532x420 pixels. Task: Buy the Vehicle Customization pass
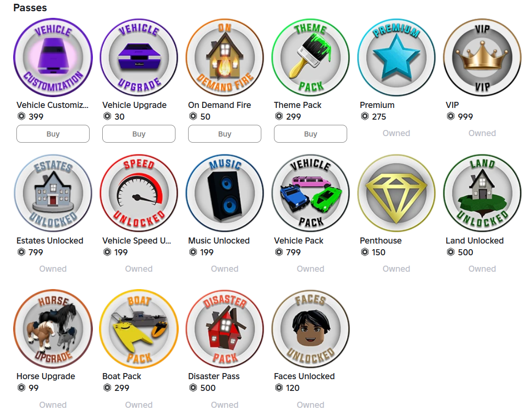[x=53, y=134]
